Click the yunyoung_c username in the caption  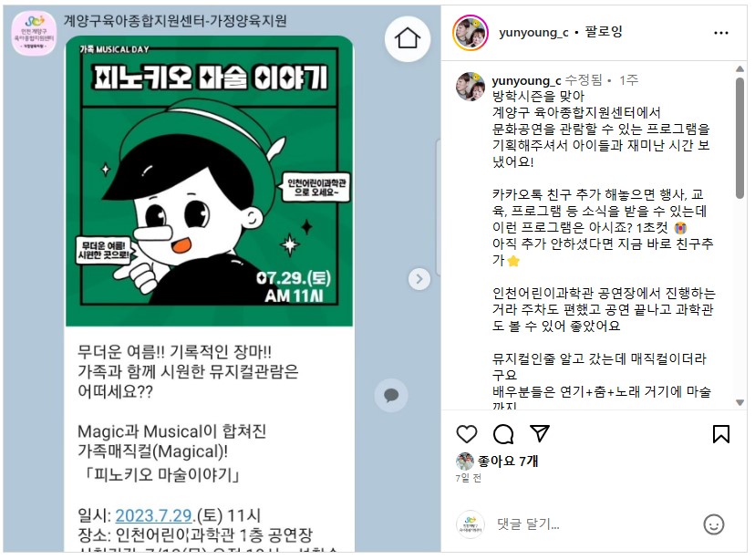pos(526,80)
